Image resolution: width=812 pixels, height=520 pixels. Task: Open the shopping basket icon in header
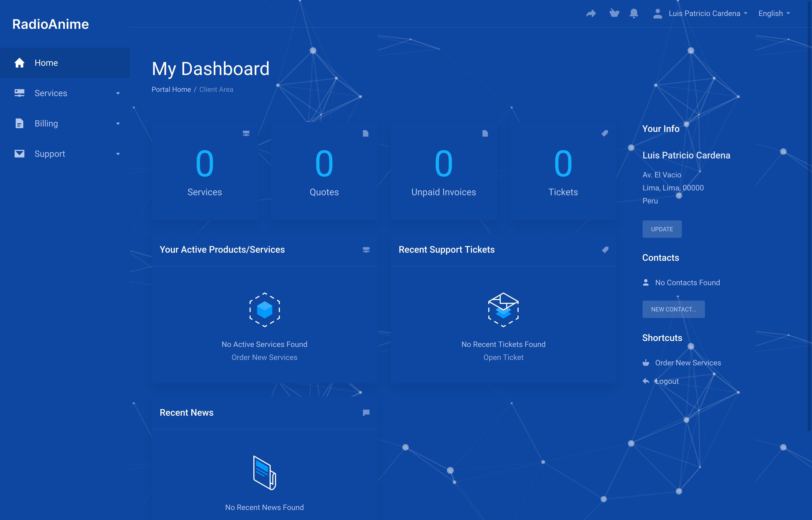[614, 13]
